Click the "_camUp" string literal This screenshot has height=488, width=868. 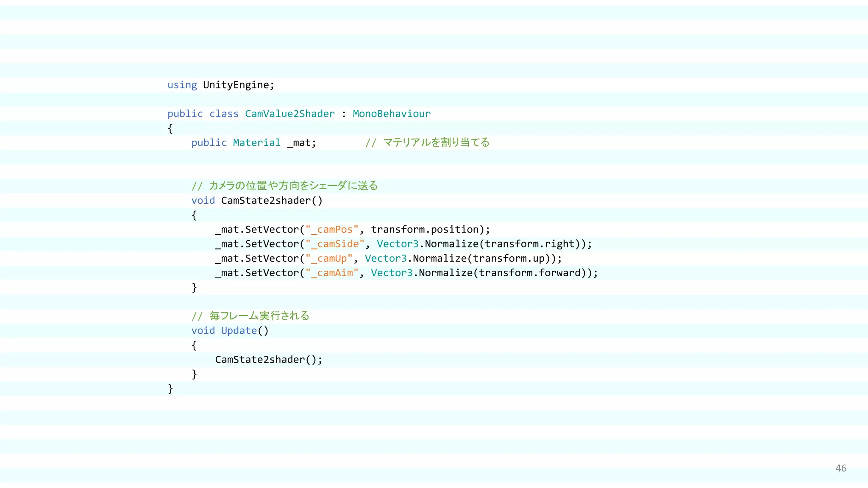(x=329, y=258)
